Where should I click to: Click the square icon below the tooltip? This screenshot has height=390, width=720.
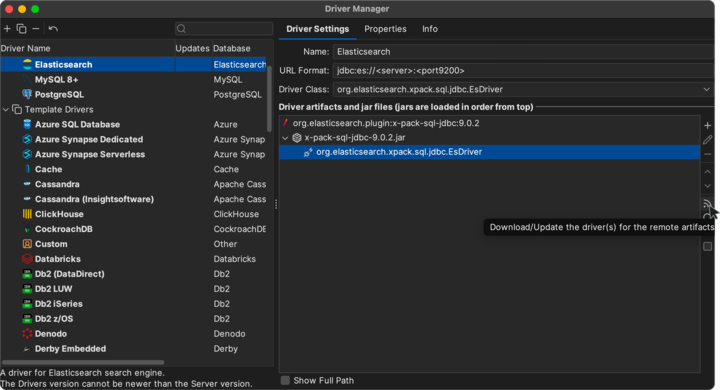tap(708, 247)
